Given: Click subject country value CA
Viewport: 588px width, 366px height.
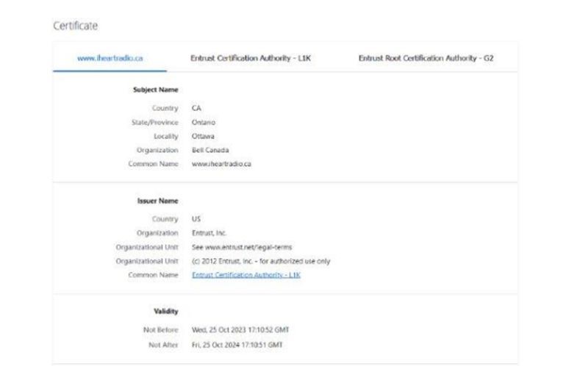Looking at the screenshot, I should [196, 108].
